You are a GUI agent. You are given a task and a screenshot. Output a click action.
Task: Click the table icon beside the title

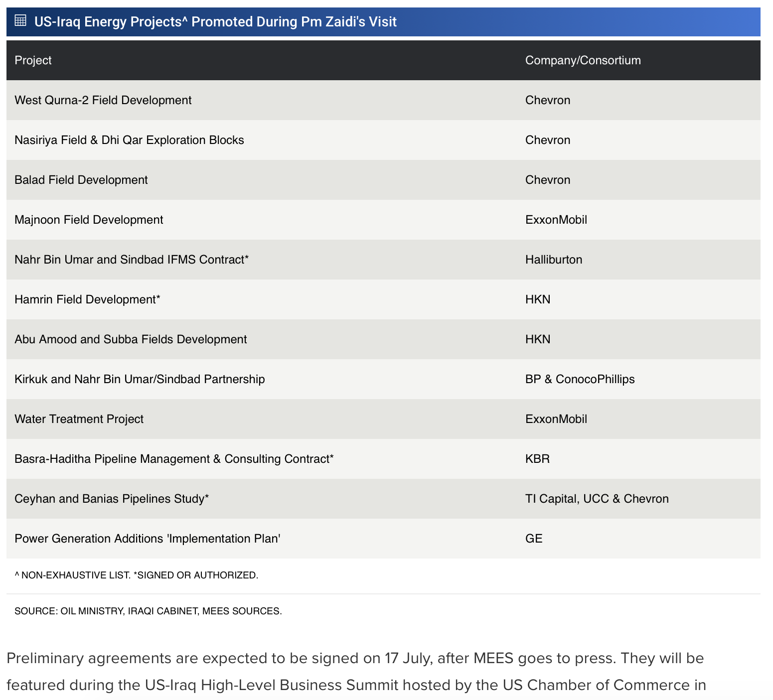point(20,20)
